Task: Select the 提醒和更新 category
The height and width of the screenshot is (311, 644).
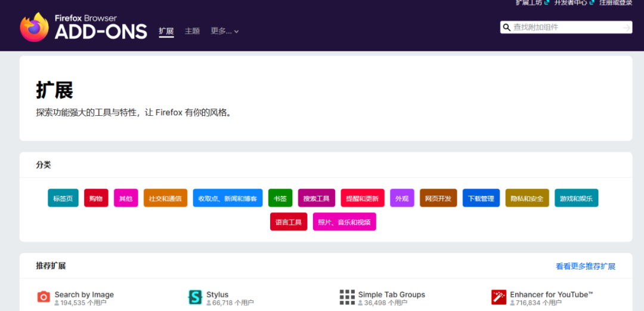Action: coord(363,198)
